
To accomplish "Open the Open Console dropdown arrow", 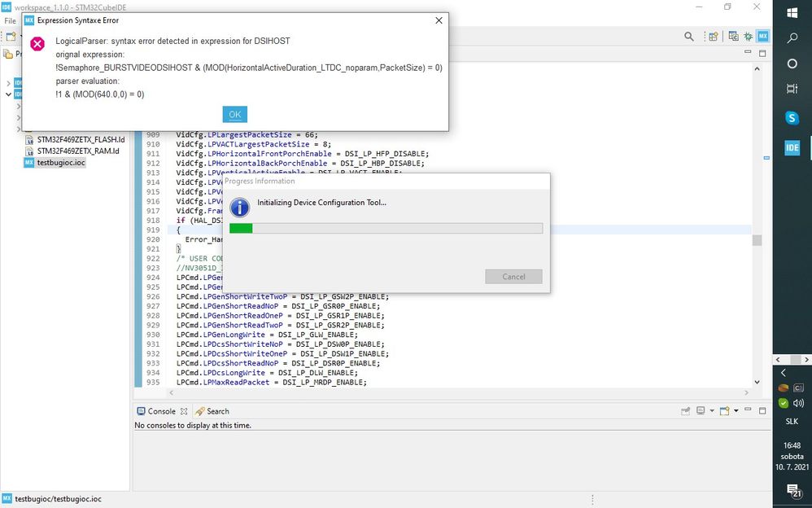I will point(736,411).
